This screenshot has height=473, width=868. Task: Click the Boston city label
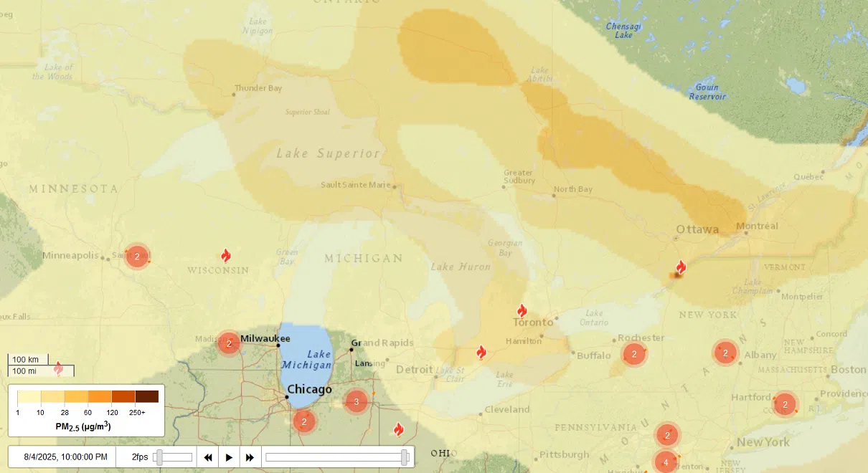[x=849, y=370]
